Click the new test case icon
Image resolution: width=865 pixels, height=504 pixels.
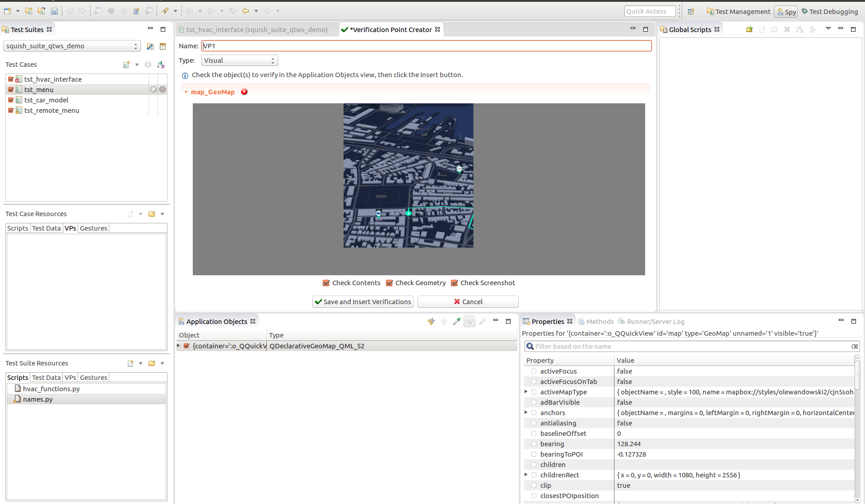tap(126, 65)
